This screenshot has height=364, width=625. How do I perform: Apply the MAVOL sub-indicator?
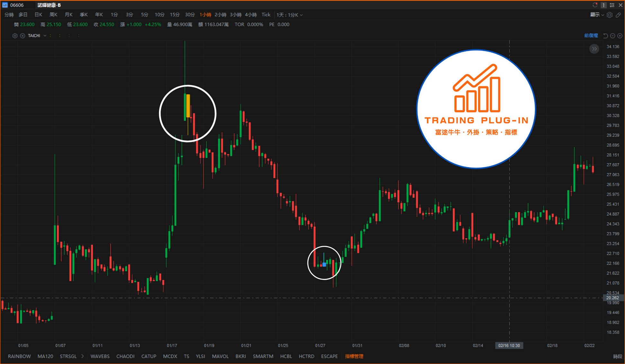click(220, 356)
